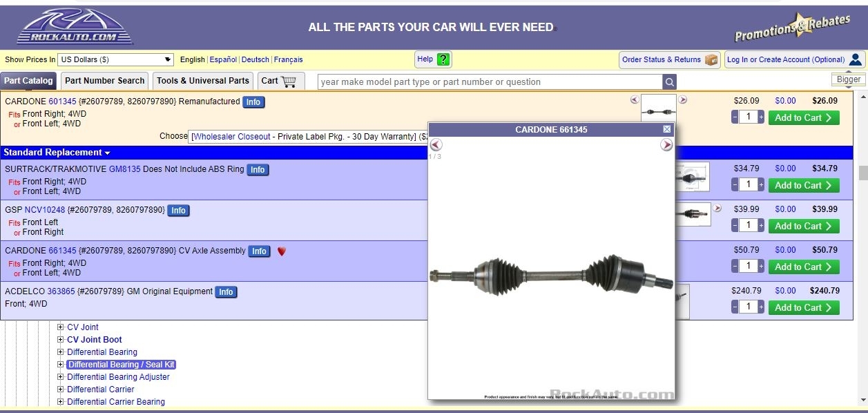
Task: Increase quantity for $26.09 item
Action: (x=761, y=118)
